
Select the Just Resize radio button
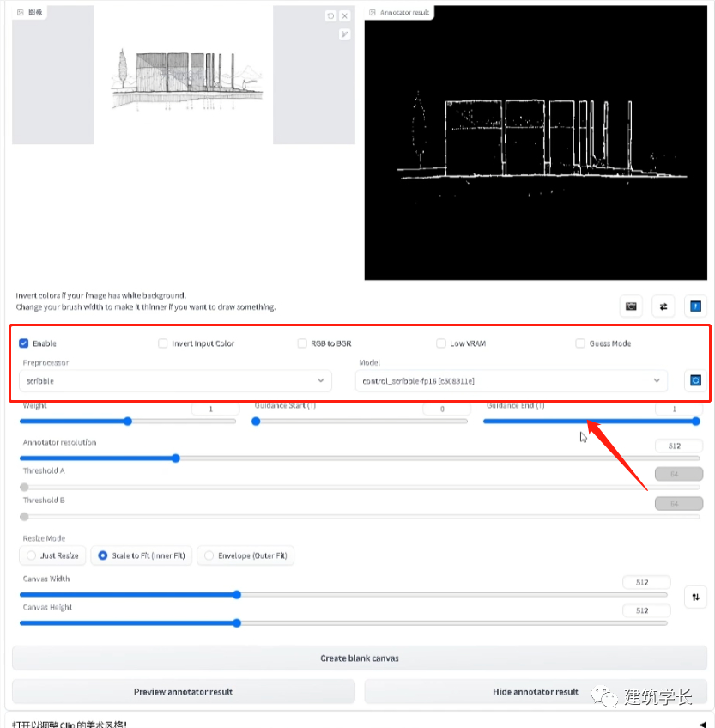tap(32, 555)
